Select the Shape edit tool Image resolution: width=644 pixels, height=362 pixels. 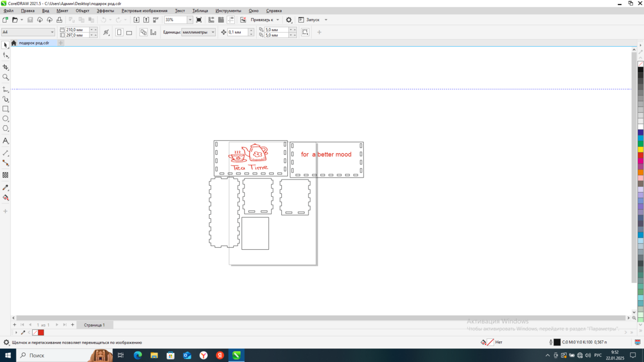[x=6, y=55]
